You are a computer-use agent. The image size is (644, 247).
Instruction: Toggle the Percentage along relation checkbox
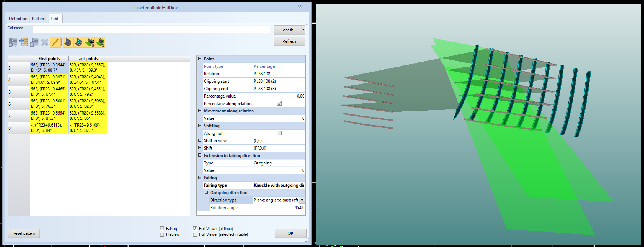coord(279,103)
